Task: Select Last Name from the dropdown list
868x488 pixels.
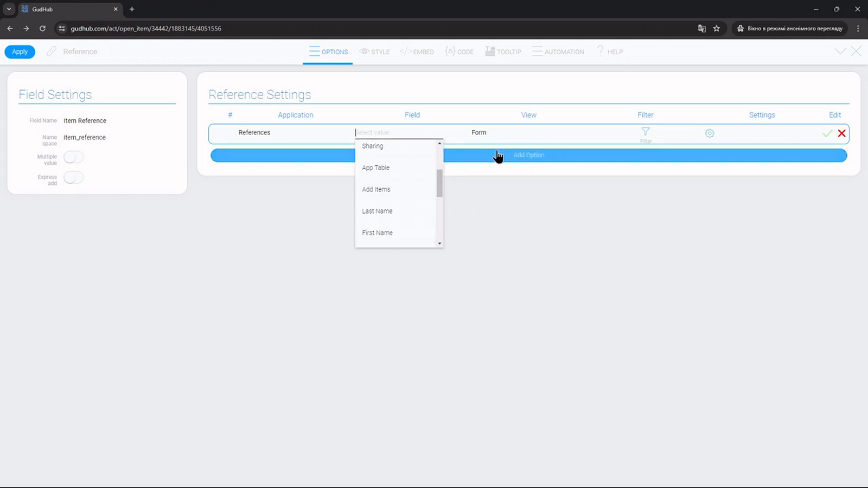Action: (x=395, y=211)
